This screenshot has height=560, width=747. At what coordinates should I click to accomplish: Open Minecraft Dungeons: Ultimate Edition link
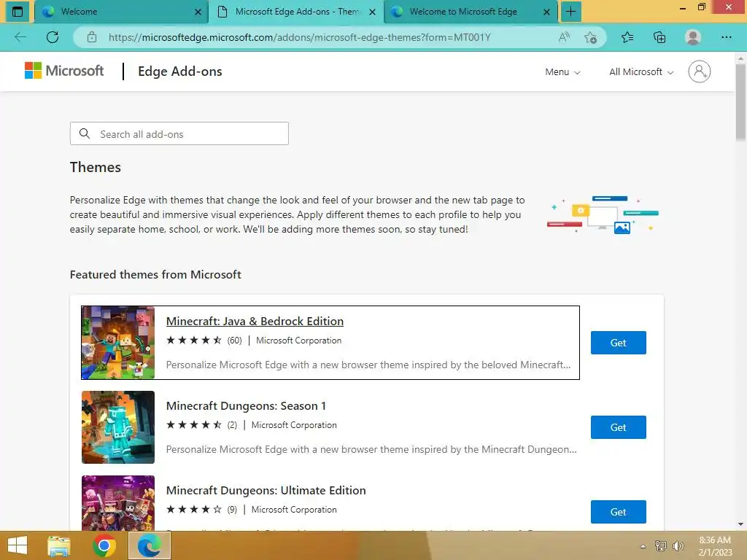pos(266,491)
